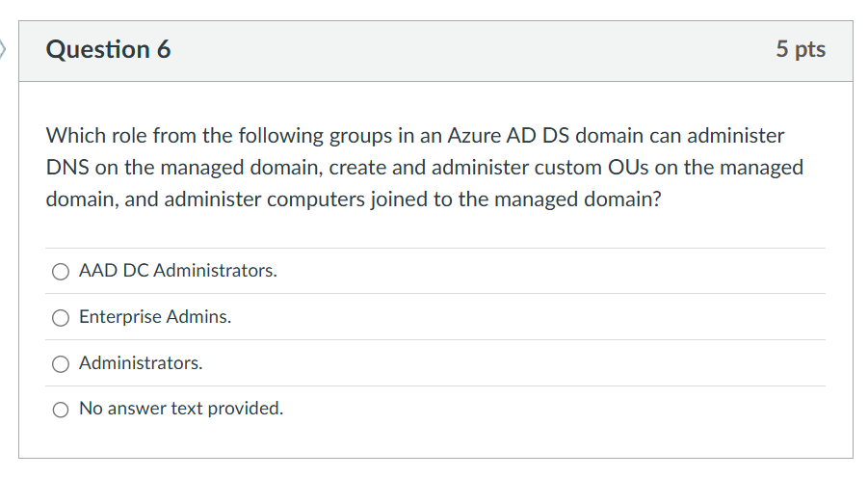Pick the "No answer text provided." radio button
Screen dimensions: 868x478
tap(61, 410)
